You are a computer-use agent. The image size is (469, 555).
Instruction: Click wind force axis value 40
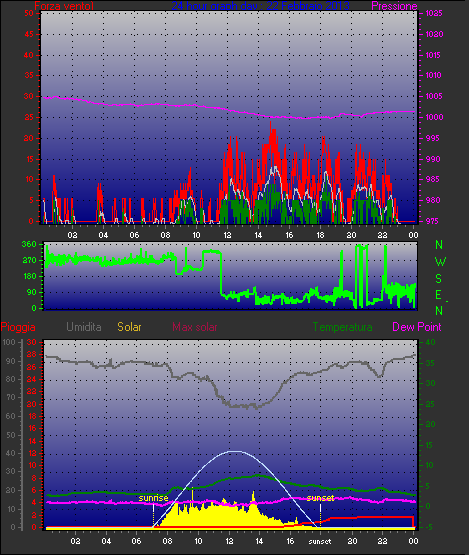pos(29,55)
